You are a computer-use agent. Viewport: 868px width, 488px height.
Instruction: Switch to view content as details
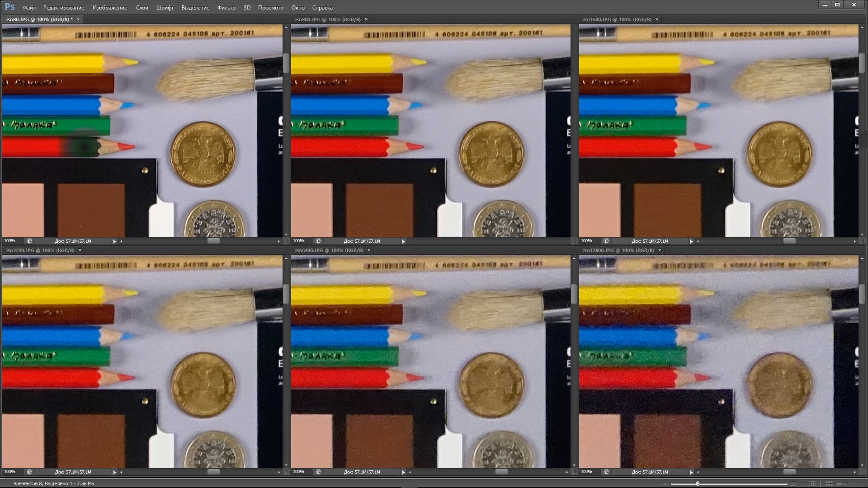pos(841,483)
